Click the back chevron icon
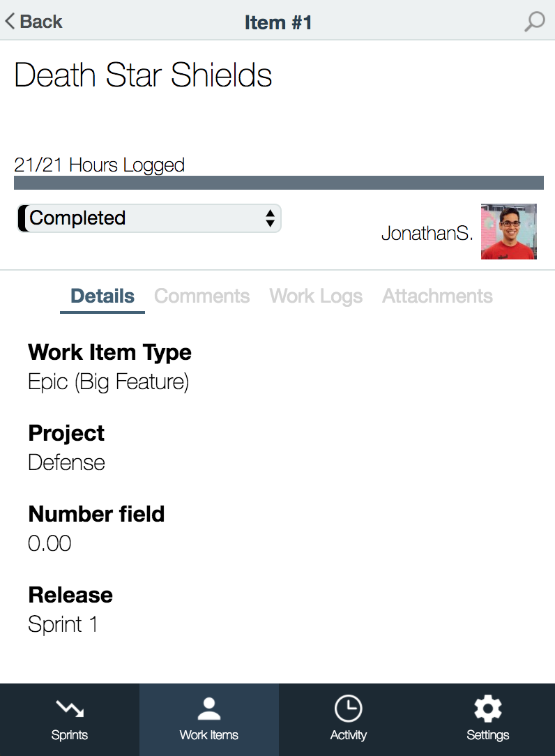This screenshot has width=555, height=756. point(10,20)
